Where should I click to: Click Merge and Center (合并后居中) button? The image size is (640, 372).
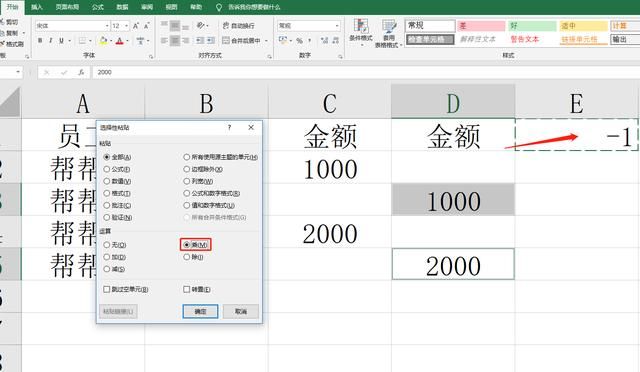(x=242, y=40)
